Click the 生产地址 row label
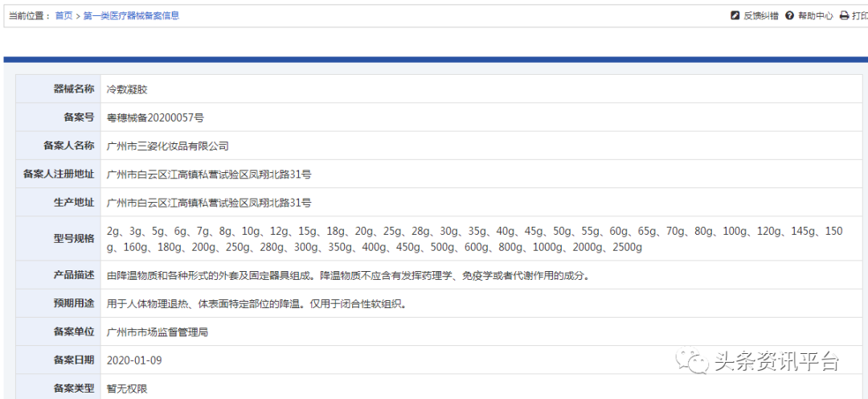Screen dimensions: 868x399 [x=74, y=203]
